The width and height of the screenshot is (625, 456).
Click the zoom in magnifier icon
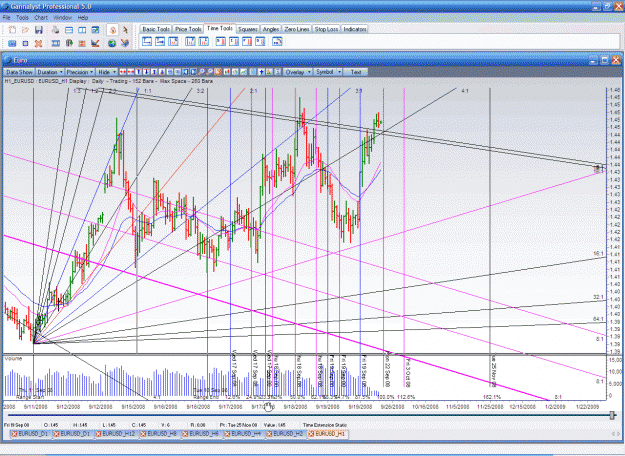coord(201,72)
